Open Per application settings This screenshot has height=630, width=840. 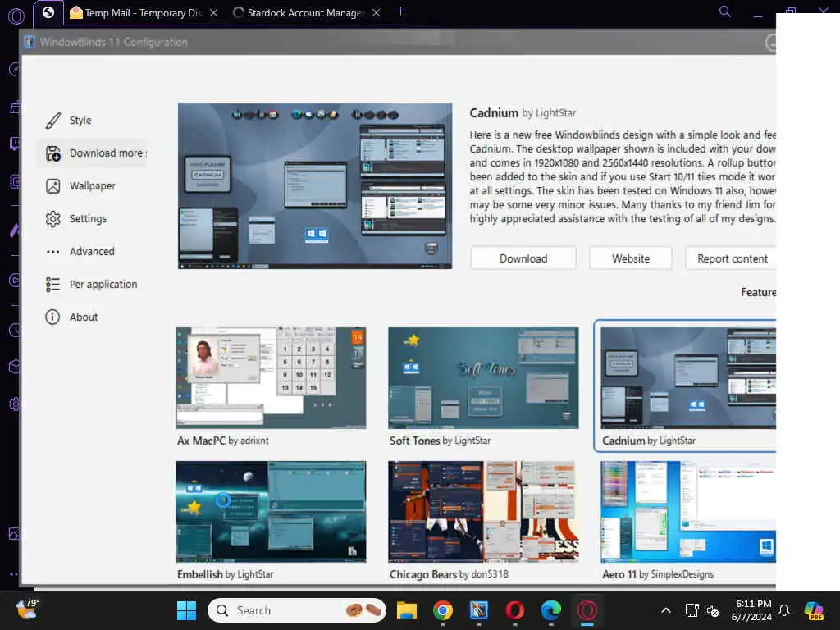[x=91, y=284]
